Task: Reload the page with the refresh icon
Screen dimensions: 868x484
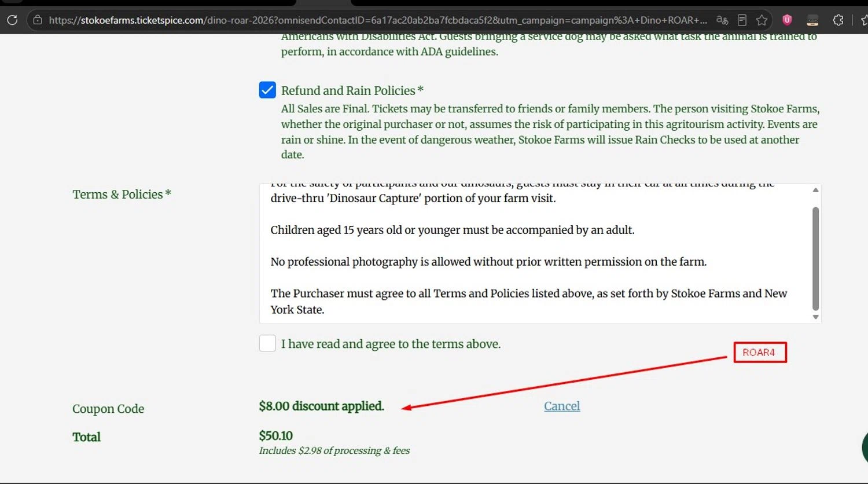Action: (12, 20)
